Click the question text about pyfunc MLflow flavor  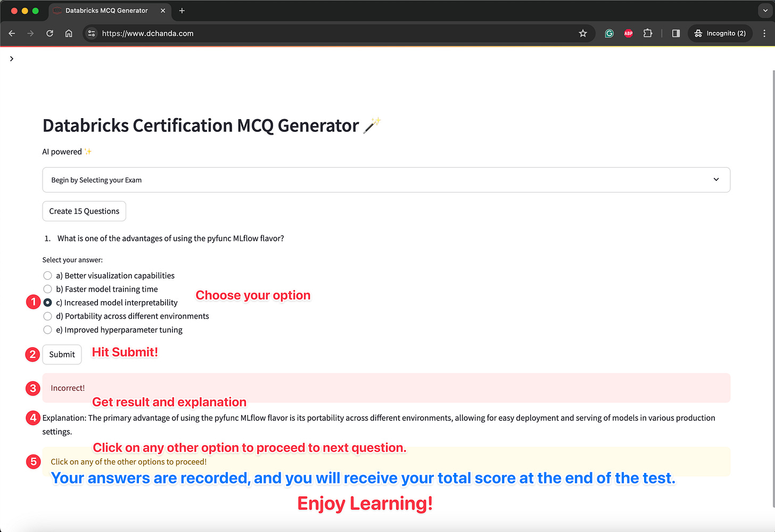(x=170, y=238)
